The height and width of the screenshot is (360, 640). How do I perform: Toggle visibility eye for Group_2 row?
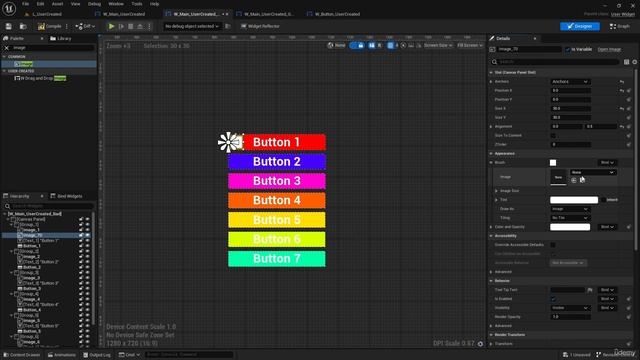click(87, 251)
